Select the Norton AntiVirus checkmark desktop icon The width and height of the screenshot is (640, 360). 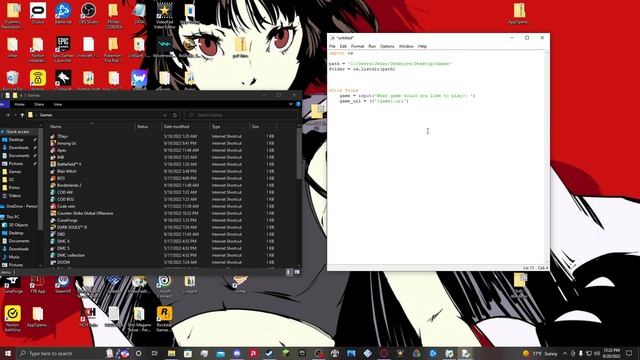(x=13, y=319)
